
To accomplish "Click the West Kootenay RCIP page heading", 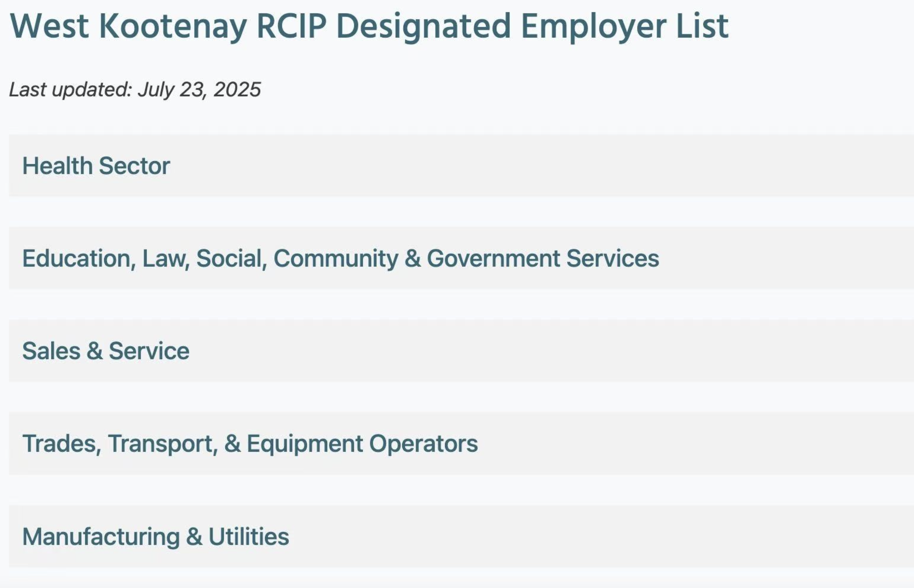I will coord(369,26).
